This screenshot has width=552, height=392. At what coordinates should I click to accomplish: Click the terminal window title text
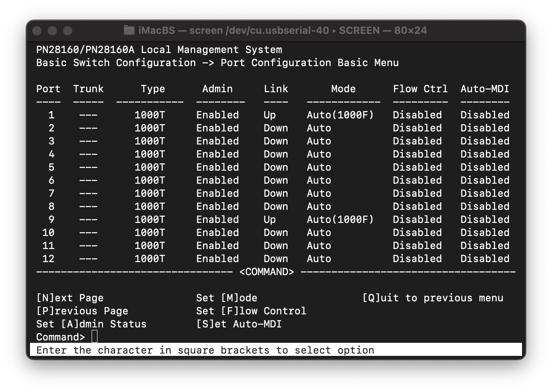pos(283,30)
